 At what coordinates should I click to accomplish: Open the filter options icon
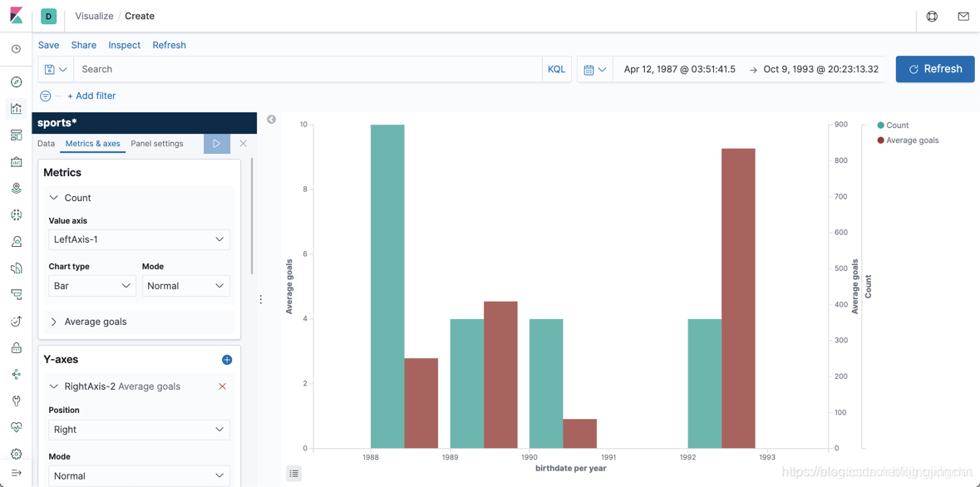click(x=45, y=96)
